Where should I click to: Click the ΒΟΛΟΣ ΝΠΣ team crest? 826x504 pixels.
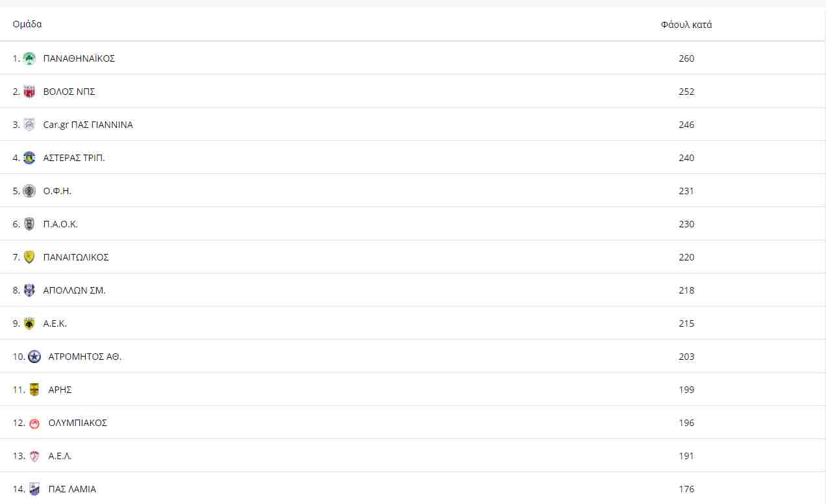[x=29, y=92]
